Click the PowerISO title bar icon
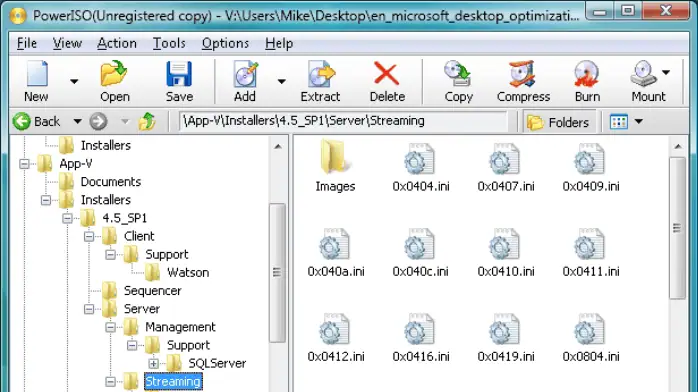 pos(17,16)
